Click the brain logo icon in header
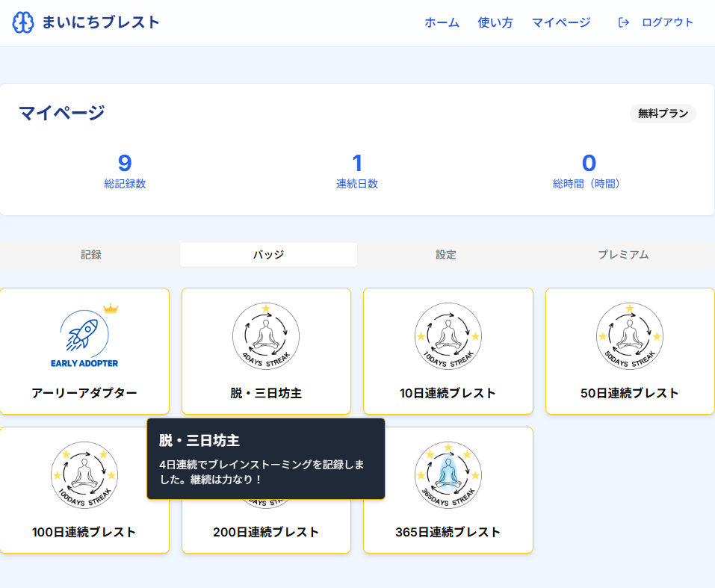The width and height of the screenshot is (715, 588). point(23,22)
